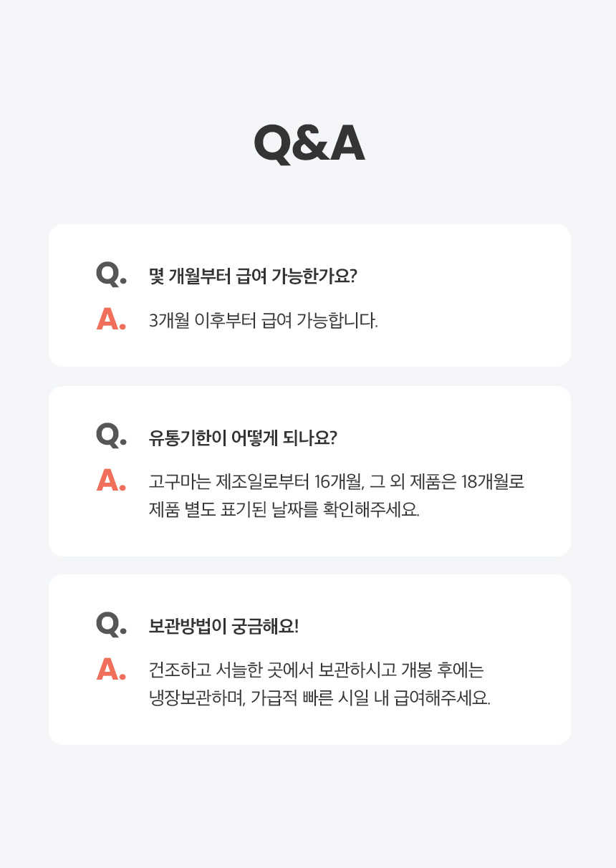
Task: Select text 냉장보관하며, 가급적 빠른 시일 내
Action: tap(268, 698)
